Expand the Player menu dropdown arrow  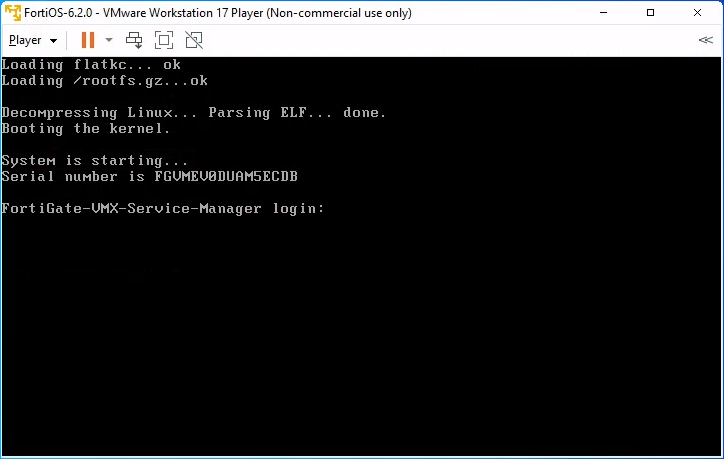(54, 41)
